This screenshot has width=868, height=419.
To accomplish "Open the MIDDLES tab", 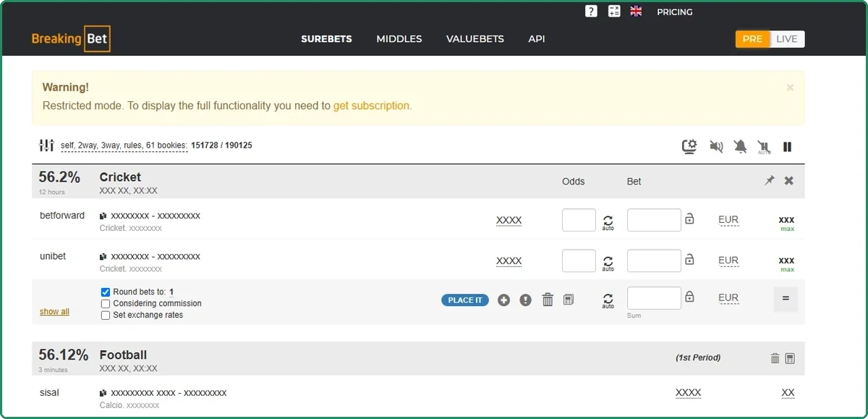I will pos(399,39).
